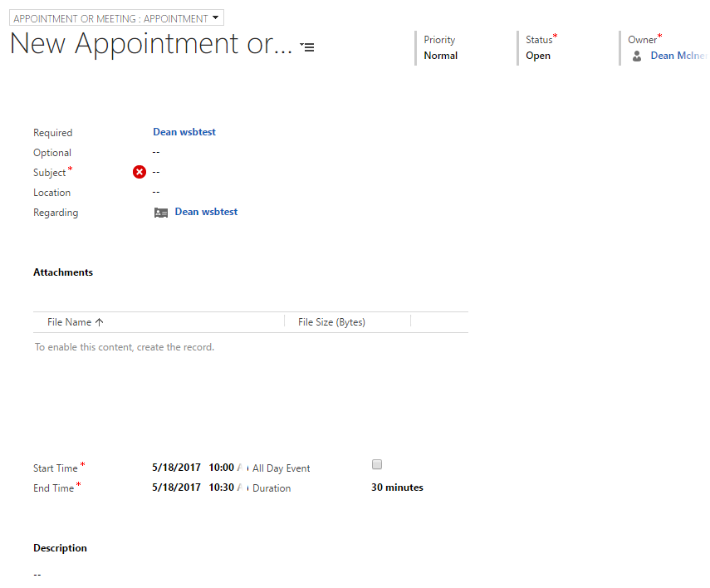Image resolution: width=710 pixels, height=588 pixels.
Task: Open the Duration field showing 30 minutes
Action: point(397,488)
